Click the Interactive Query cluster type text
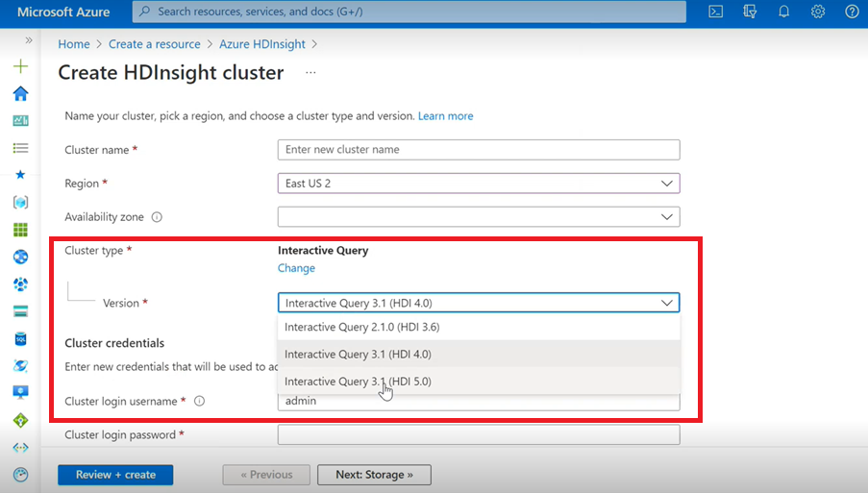 323,251
